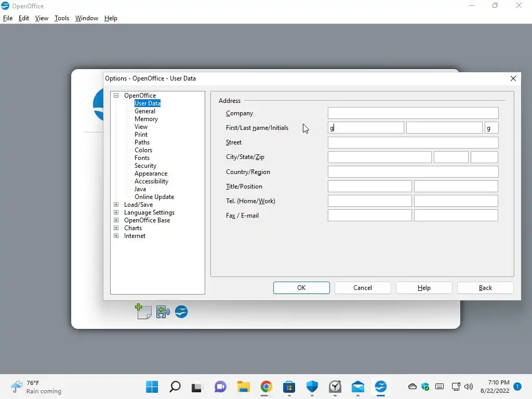Open Windows Start menu
Screen dimensions: 532x399
coord(152,387)
